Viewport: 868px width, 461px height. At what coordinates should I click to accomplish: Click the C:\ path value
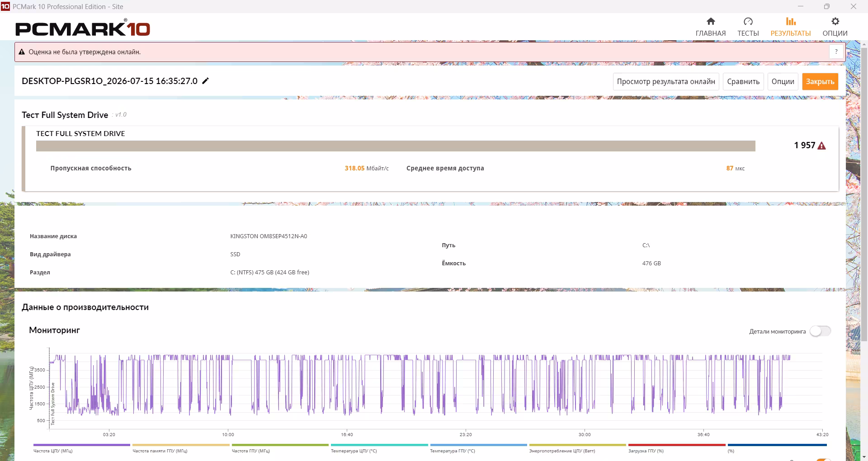pos(646,245)
